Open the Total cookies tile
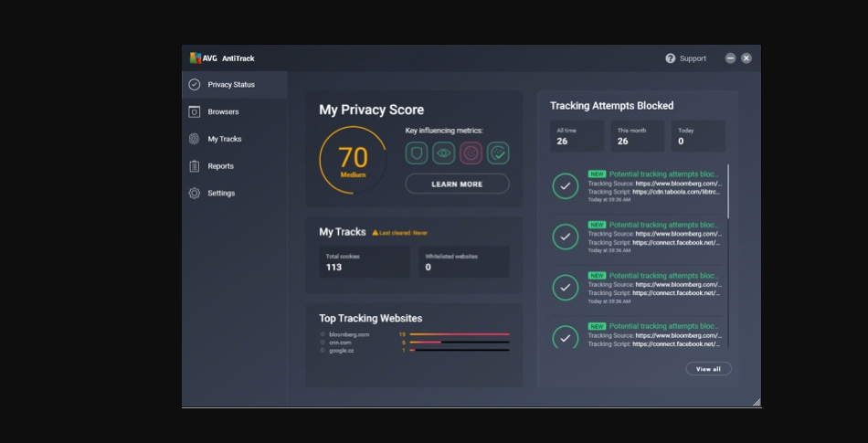The height and width of the screenshot is (443, 868). (364, 262)
